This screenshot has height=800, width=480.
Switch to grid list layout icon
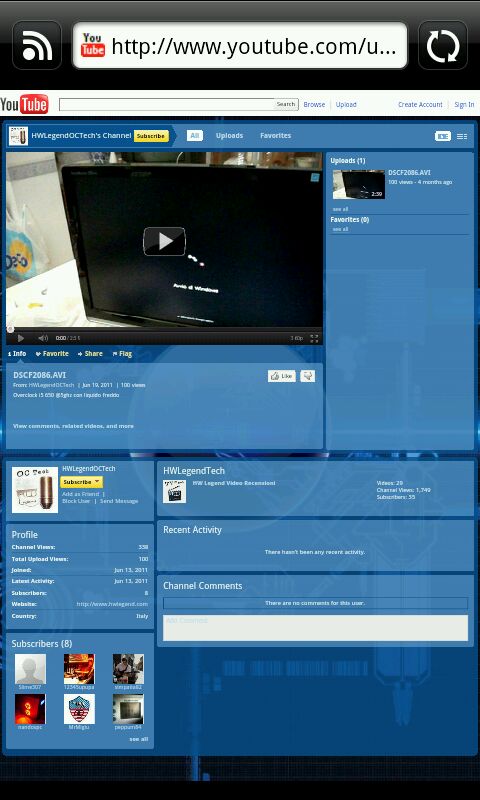click(x=462, y=136)
